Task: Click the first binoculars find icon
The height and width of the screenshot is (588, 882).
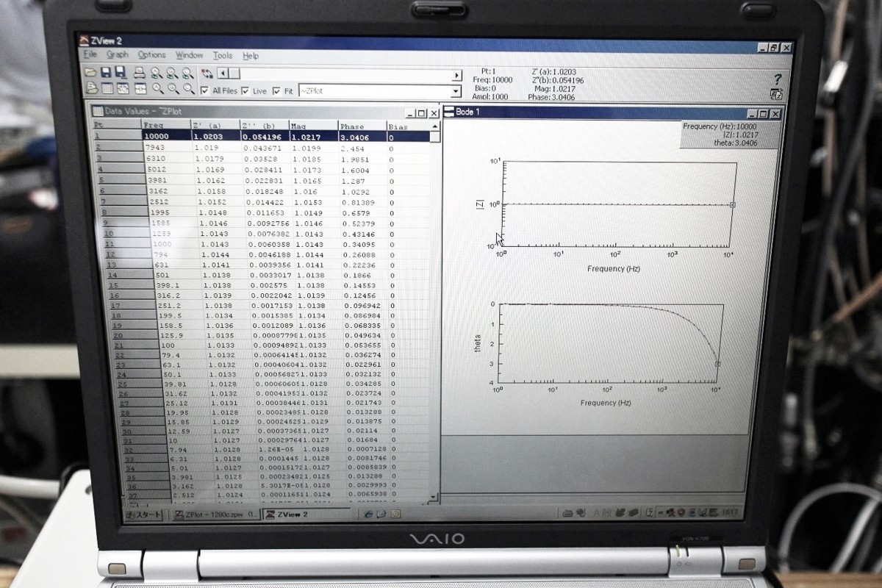Action: [x=156, y=73]
